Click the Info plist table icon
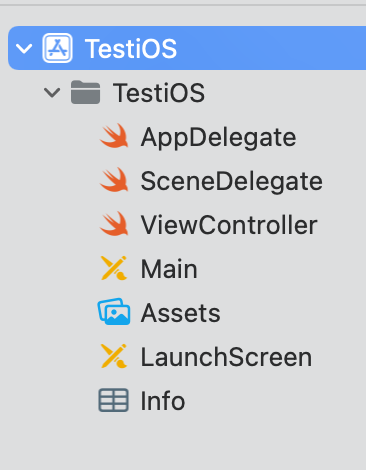Screen dimensions: 366x470 (x=113, y=400)
